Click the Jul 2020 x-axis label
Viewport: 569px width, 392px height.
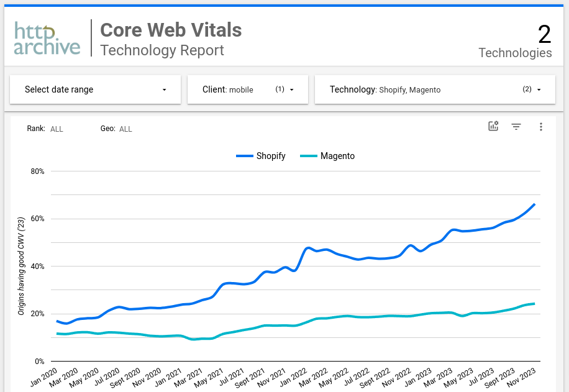tap(107, 376)
